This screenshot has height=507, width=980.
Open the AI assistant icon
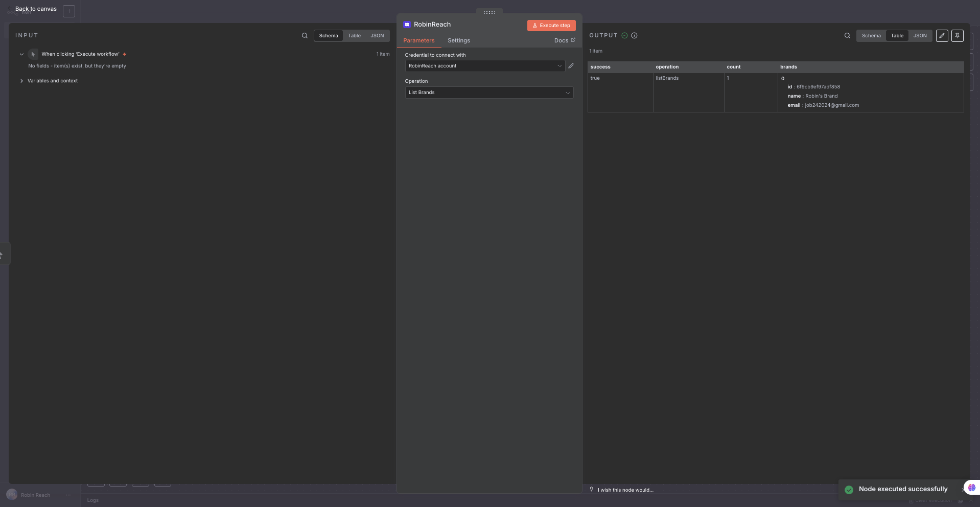(971, 488)
